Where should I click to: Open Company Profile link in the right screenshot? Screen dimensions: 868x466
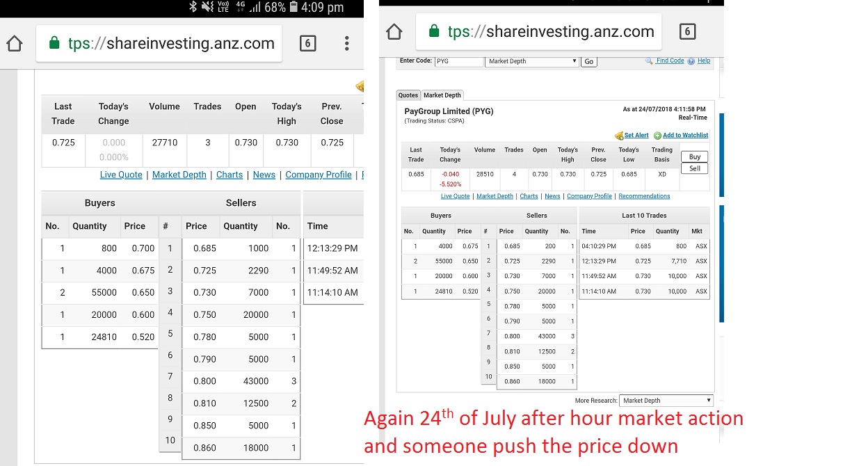point(590,196)
